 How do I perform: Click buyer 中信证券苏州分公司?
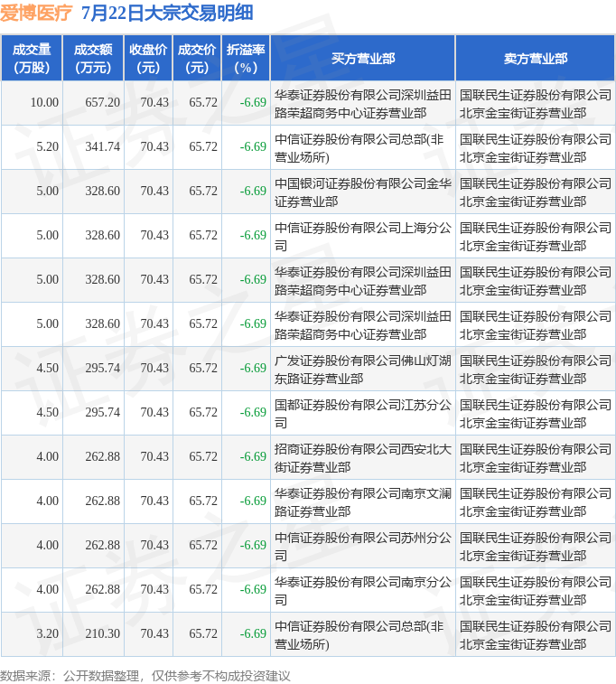tap(362, 546)
